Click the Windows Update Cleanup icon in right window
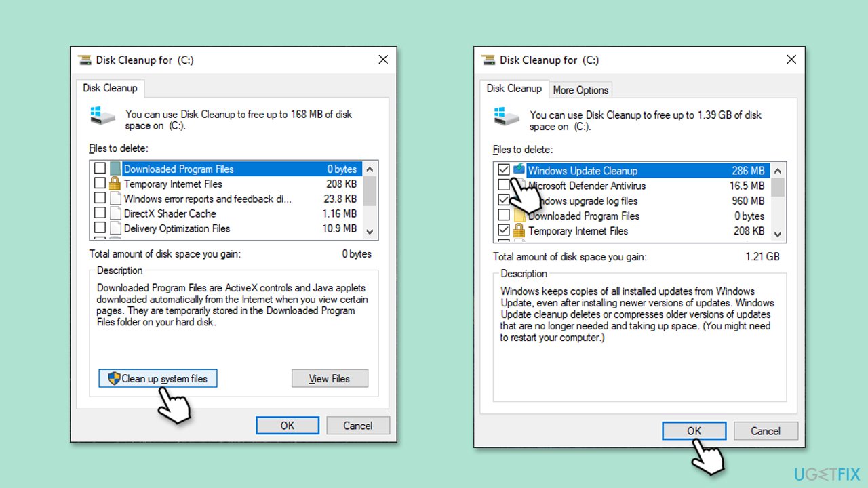The height and width of the screenshot is (488, 868). (519, 169)
